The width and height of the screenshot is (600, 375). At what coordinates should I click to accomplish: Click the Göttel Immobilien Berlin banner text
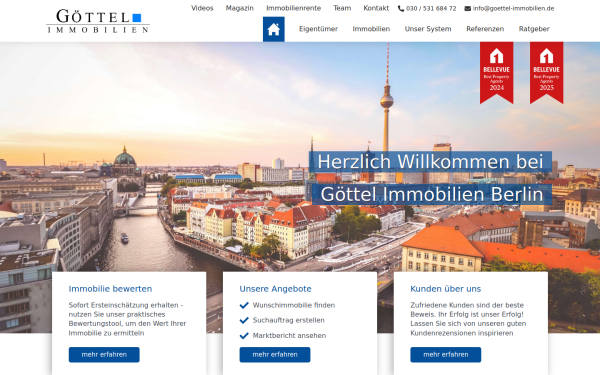432,194
